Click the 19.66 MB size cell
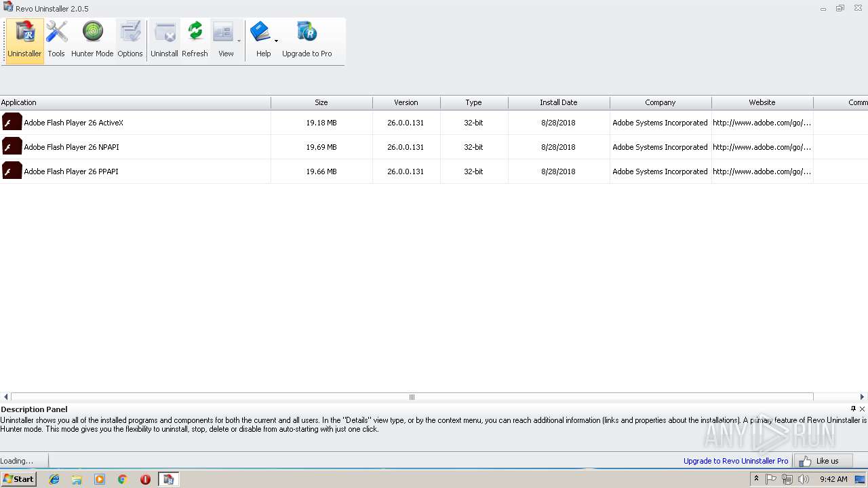Viewport: 868px width, 488px height. point(321,171)
